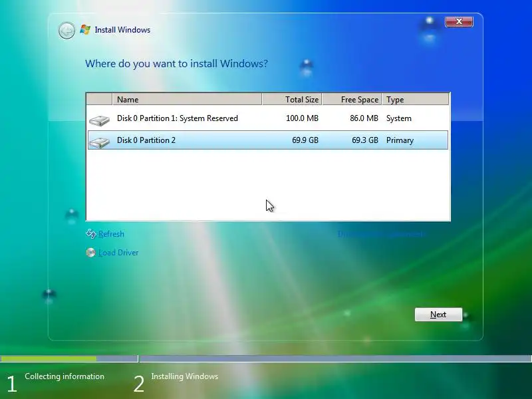Click the disk icon for Partition 1 System Reserved
Image resolution: width=532 pixels, height=399 pixels.
pyautogui.click(x=99, y=120)
